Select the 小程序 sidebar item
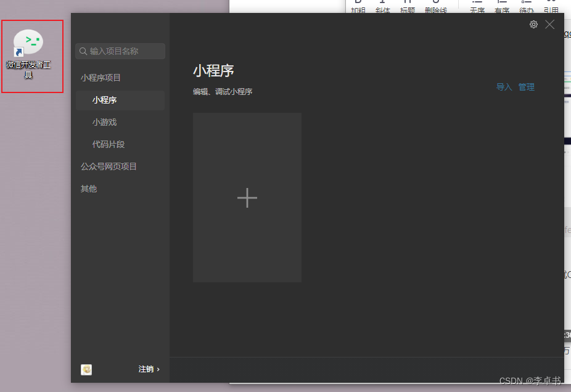 pyautogui.click(x=120, y=100)
